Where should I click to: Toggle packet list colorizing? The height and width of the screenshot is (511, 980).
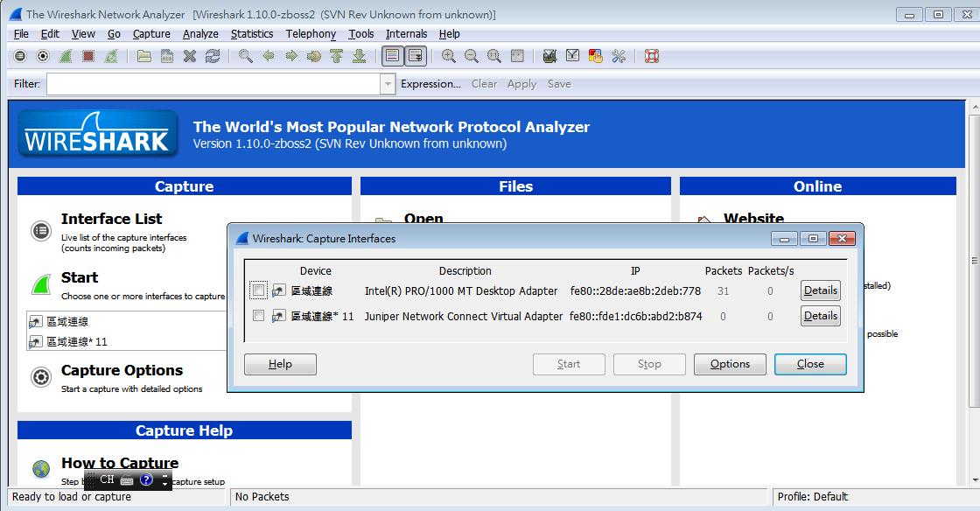tap(393, 56)
